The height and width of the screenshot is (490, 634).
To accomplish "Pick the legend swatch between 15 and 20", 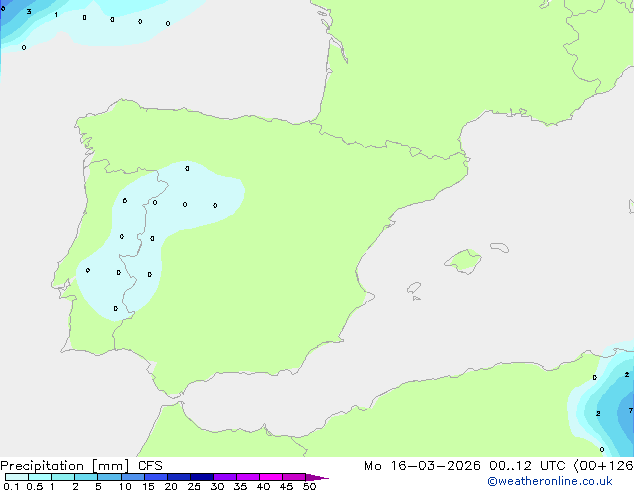I will pos(156,477).
